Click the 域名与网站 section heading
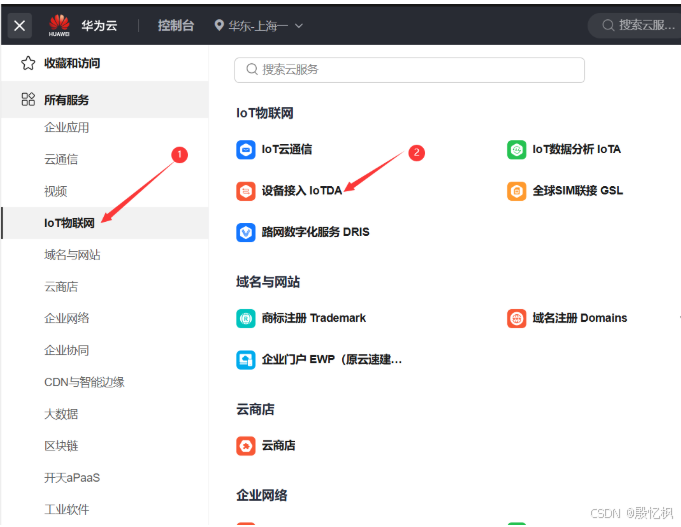The width and height of the screenshot is (681, 527). (x=268, y=282)
